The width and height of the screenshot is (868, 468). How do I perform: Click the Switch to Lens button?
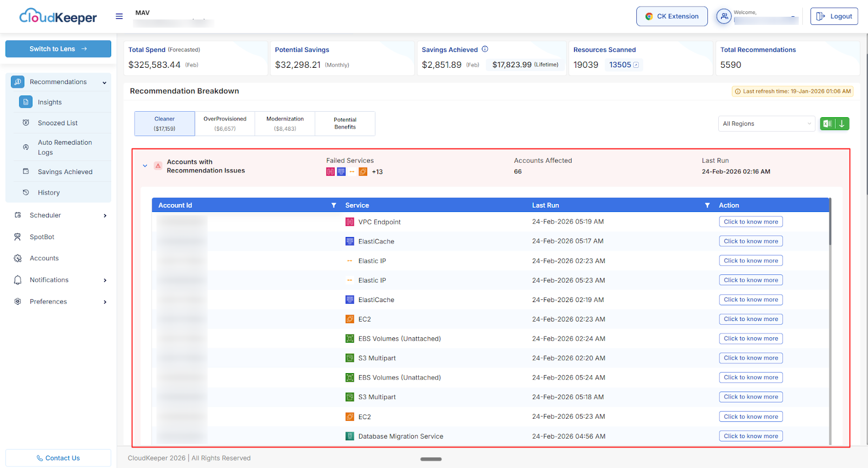(58, 49)
